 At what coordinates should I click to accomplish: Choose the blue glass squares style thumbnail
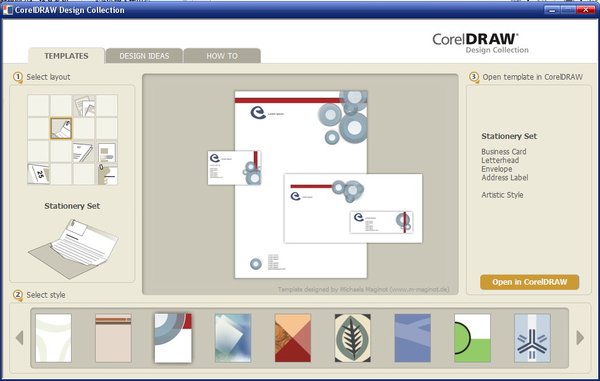tap(233, 338)
